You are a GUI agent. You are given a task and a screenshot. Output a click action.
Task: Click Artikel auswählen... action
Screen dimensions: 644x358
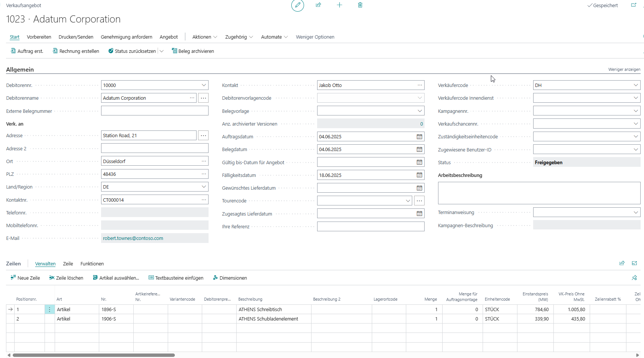click(x=116, y=278)
